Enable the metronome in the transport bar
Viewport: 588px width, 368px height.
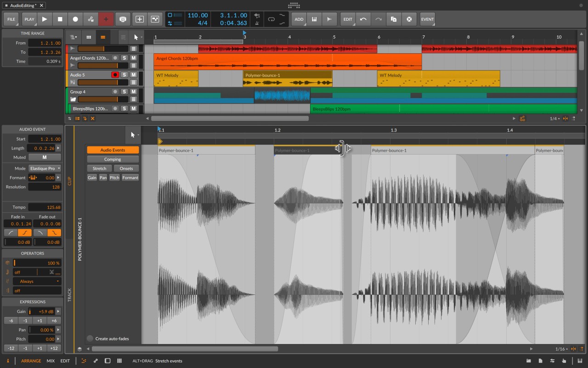[x=256, y=22]
